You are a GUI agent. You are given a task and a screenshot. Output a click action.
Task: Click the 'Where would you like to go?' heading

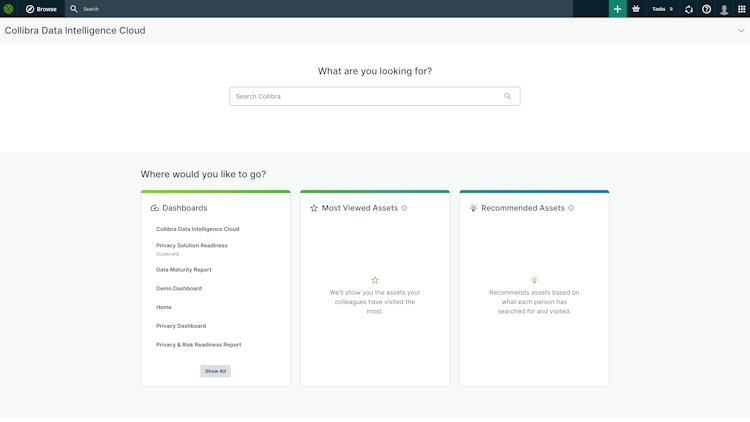(x=203, y=174)
